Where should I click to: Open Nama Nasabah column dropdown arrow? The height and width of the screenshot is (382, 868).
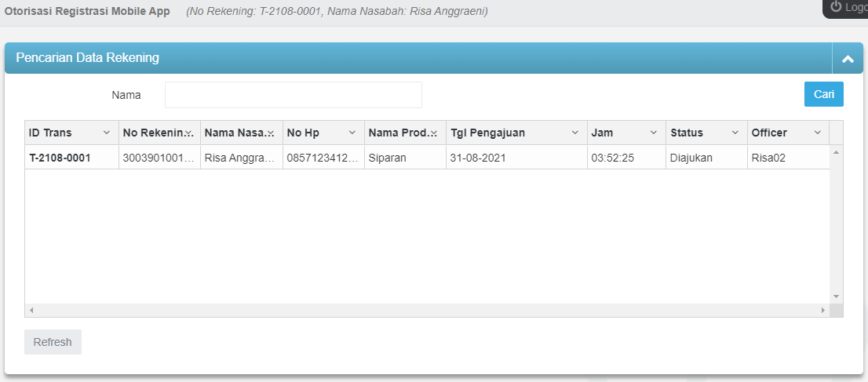coord(271,133)
